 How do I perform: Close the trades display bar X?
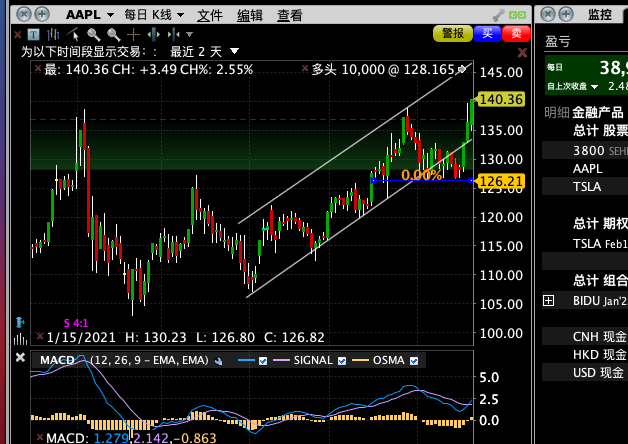(x=522, y=52)
